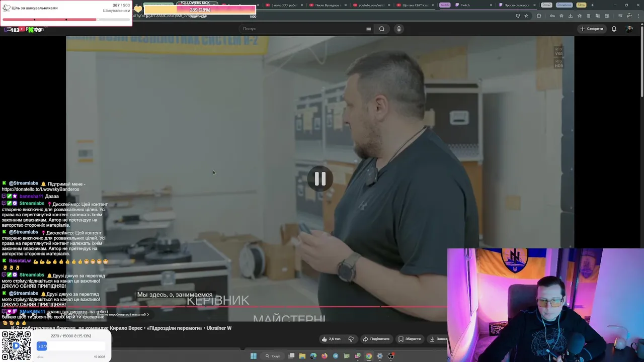
Task: Dislike the video with thumbs-down icon
Action: coord(351,339)
